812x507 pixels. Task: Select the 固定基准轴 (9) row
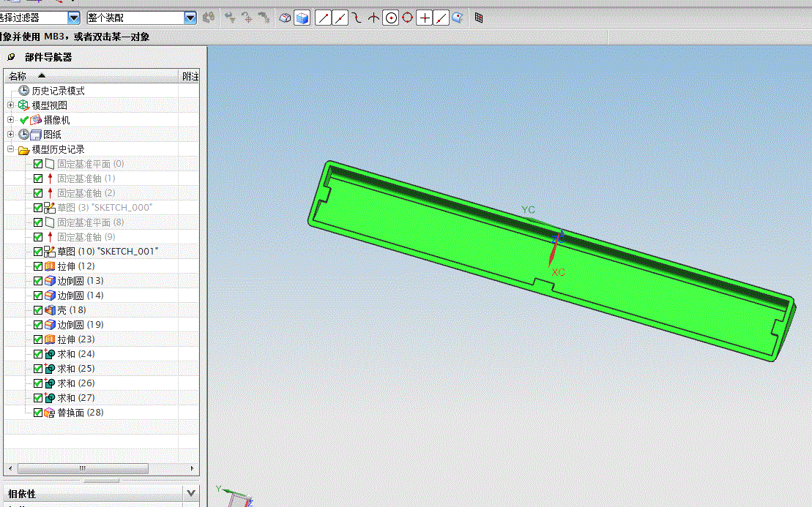[x=102, y=237]
